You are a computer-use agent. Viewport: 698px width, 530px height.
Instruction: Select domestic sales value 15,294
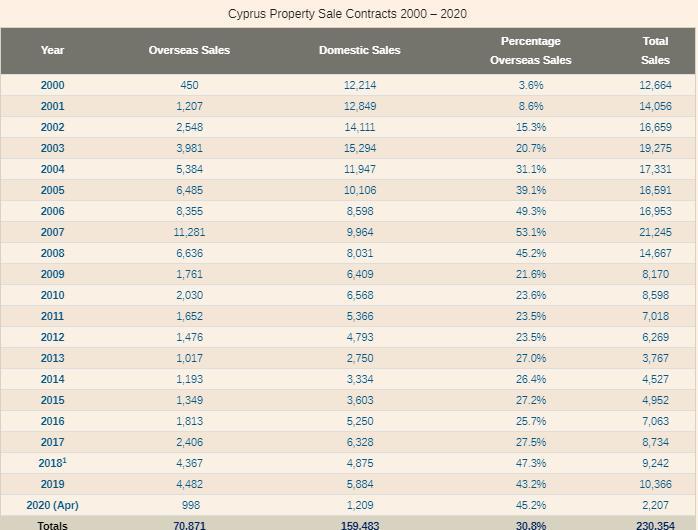point(359,148)
